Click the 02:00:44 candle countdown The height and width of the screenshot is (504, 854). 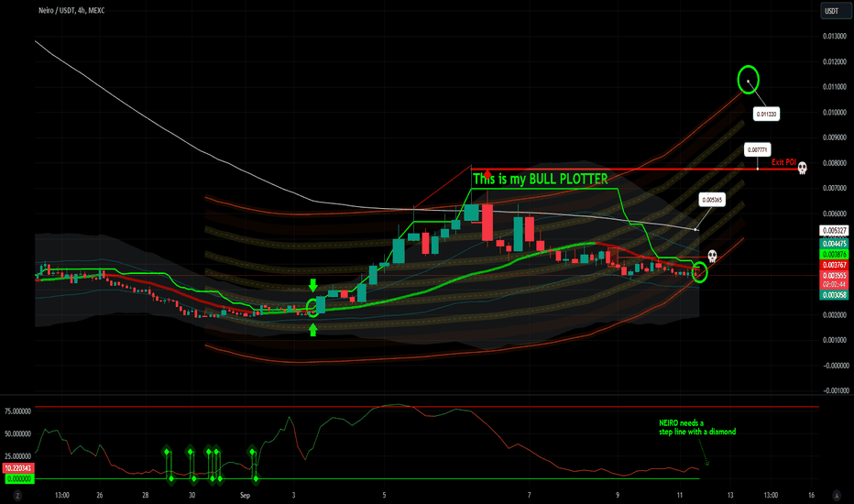[834, 284]
